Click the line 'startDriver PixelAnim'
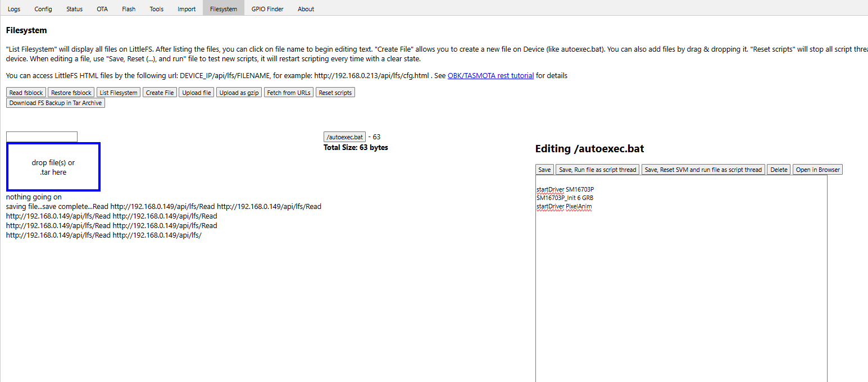Screen dimensions: 868x382 564,206
